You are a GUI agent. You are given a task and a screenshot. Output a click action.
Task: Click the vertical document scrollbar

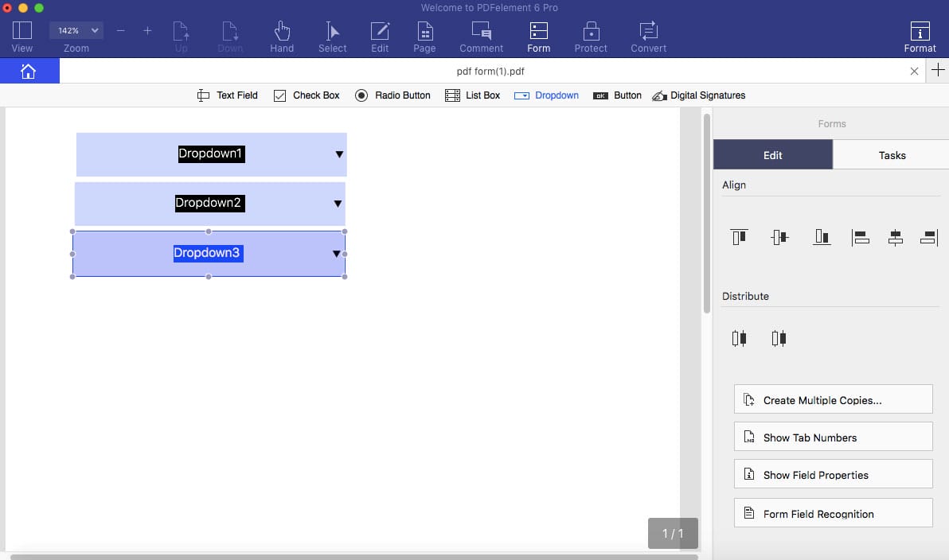pos(706,215)
